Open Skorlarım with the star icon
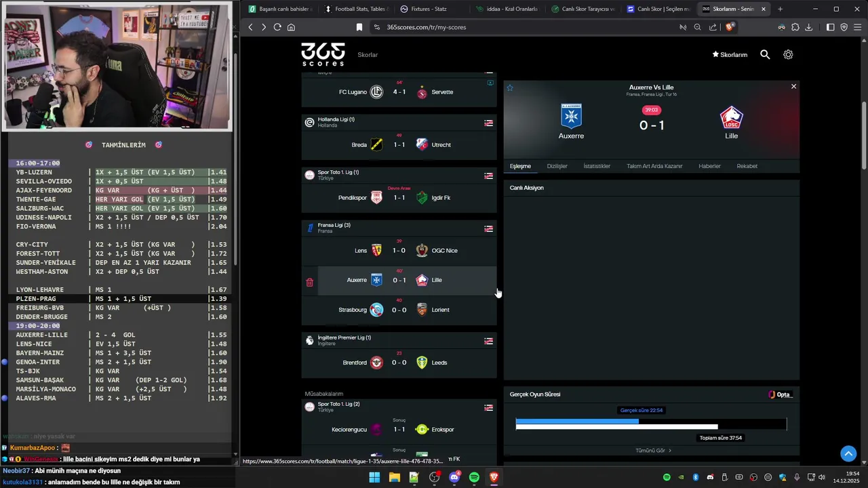Viewport: 868px width, 488px height. 730,54
